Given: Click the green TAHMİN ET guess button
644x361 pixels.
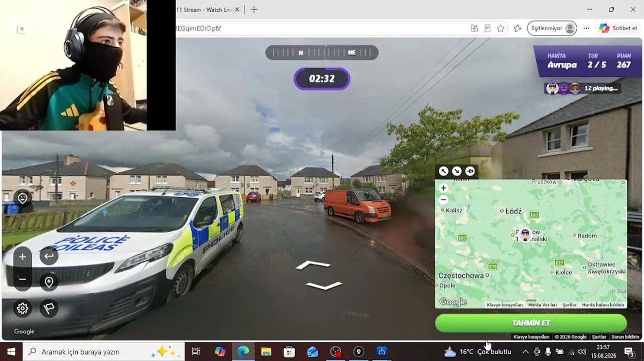Looking at the screenshot, I should pyautogui.click(x=531, y=323).
